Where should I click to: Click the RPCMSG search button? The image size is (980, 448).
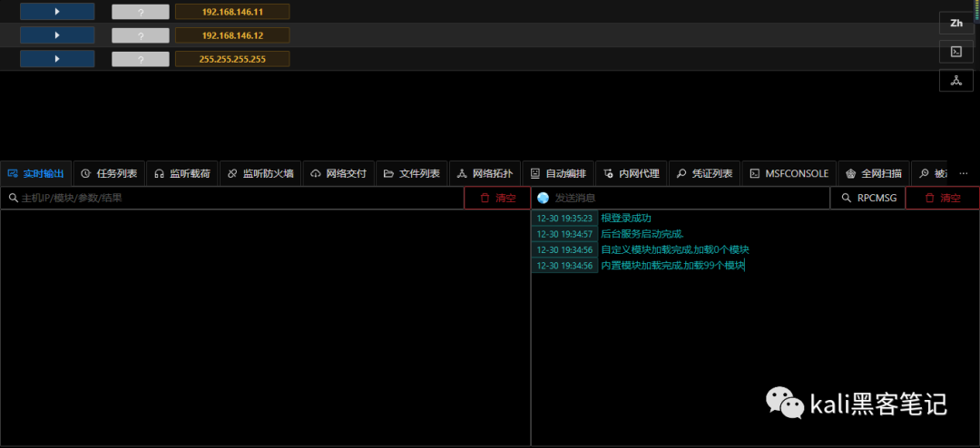(x=867, y=198)
